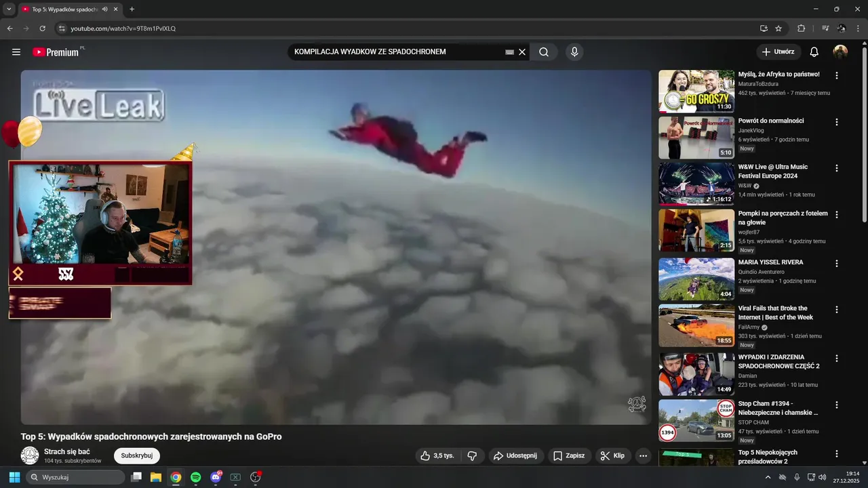Open W&W Live Ultra Music Festival thumbnail
Screen dimensions: 868x488
[x=696, y=184]
